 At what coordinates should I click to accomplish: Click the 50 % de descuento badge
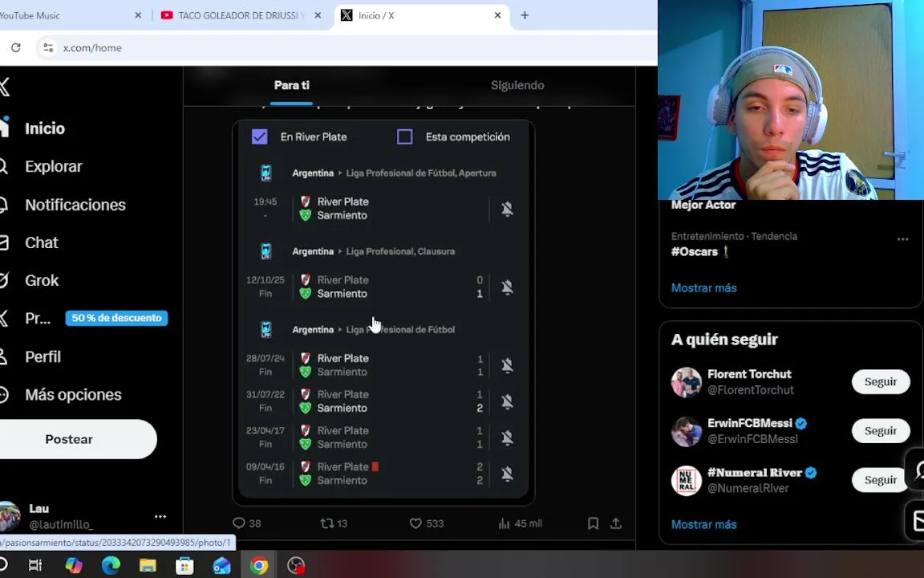coord(116,318)
